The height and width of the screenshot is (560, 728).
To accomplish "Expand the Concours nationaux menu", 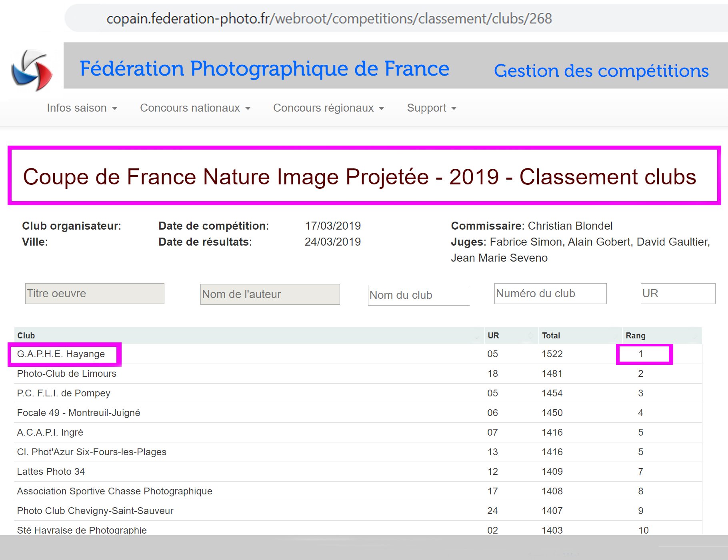I will click(195, 108).
